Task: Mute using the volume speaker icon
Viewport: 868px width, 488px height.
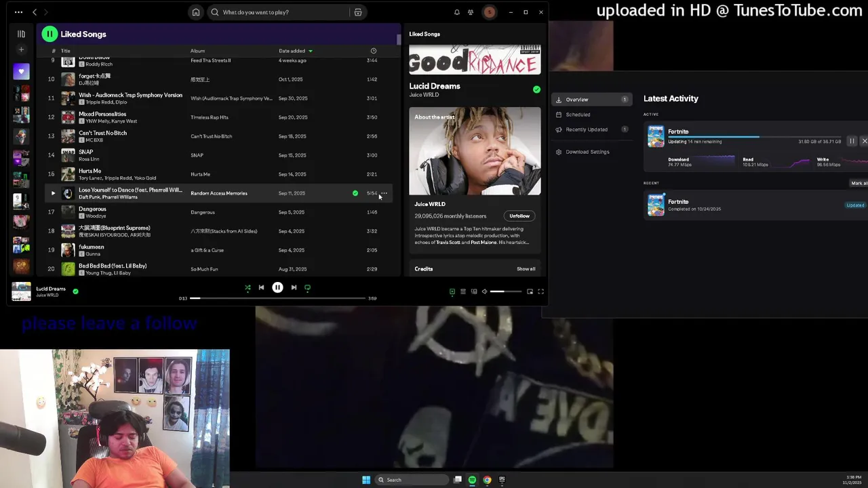Action: tap(484, 291)
